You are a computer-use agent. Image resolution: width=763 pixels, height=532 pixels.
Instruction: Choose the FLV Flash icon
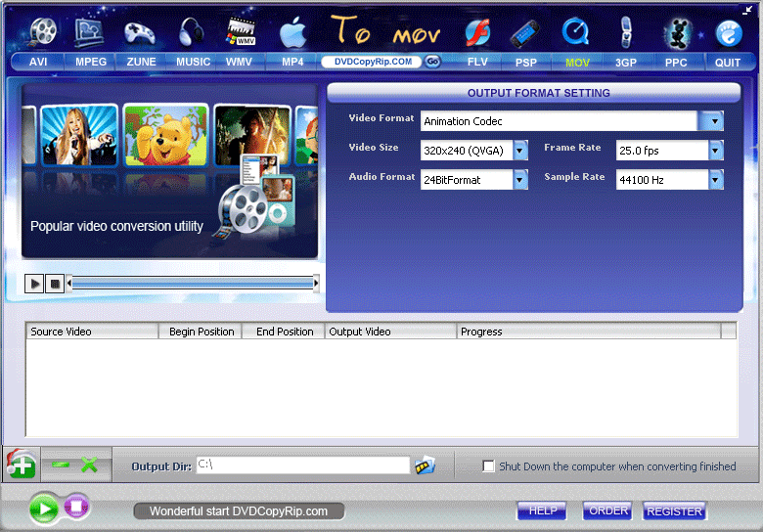[477, 33]
